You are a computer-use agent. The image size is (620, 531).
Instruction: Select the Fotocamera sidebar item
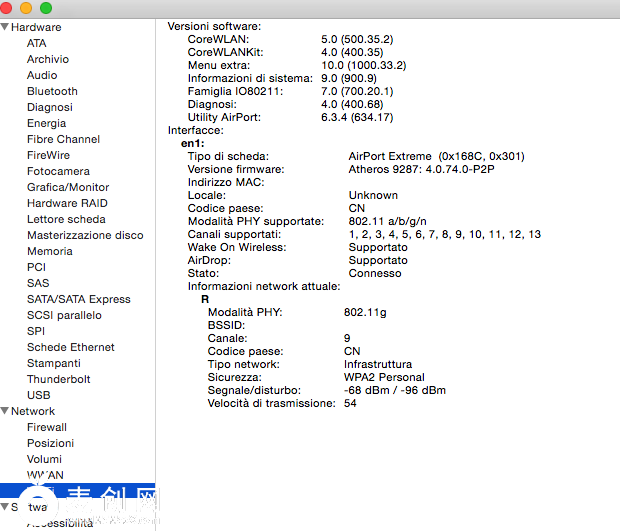click(x=58, y=171)
